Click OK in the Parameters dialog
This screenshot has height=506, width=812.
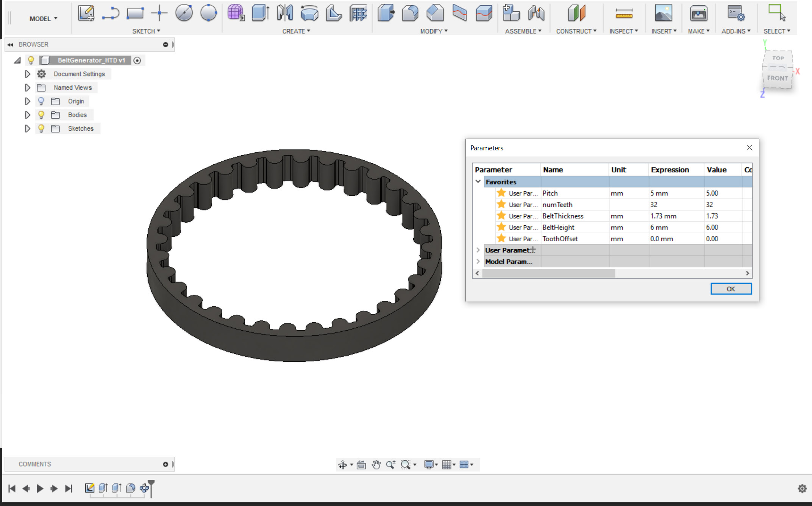tap(731, 289)
